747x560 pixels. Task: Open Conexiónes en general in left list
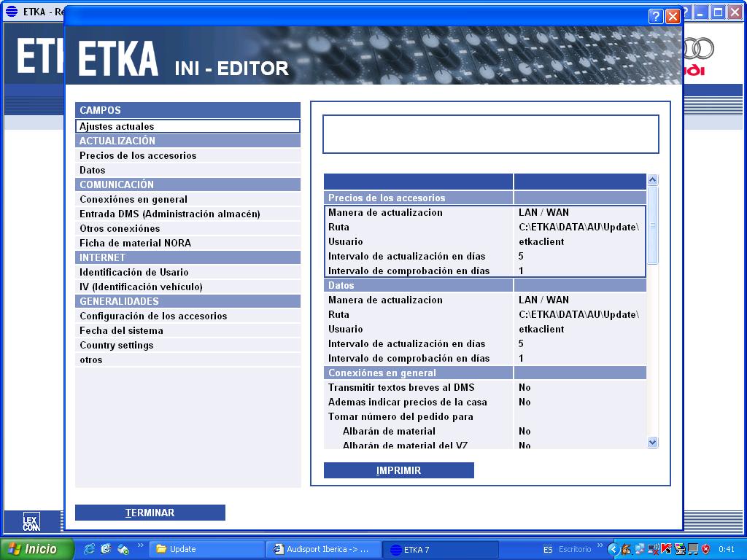pyautogui.click(x=187, y=200)
